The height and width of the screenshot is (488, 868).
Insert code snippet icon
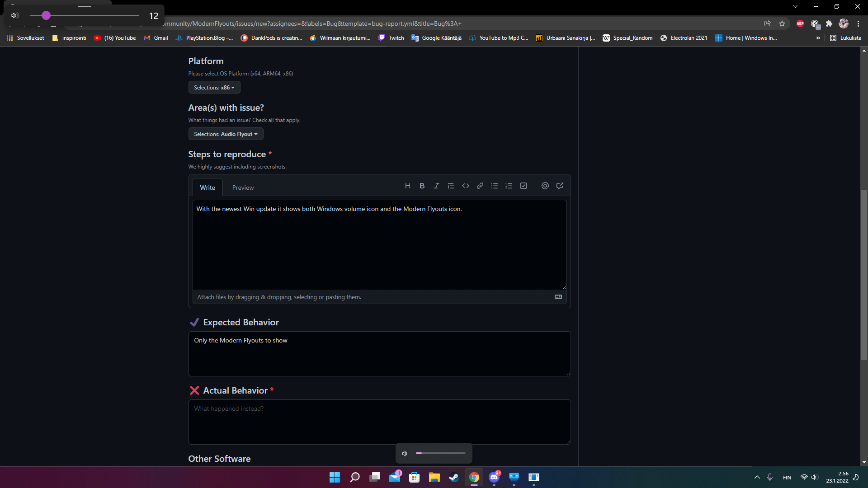tap(465, 186)
